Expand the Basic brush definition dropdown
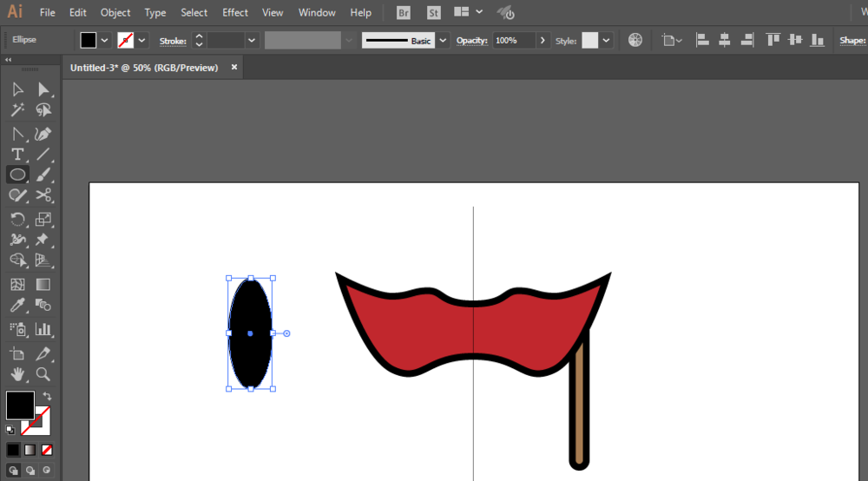The image size is (868, 481). pos(443,41)
